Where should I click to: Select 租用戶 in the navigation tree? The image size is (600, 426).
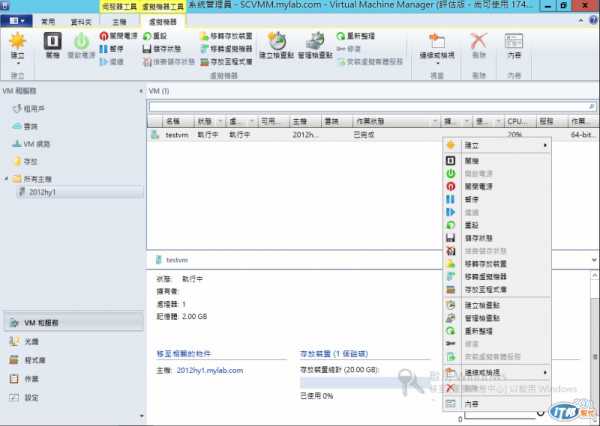pyautogui.click(x=29, y=109)
